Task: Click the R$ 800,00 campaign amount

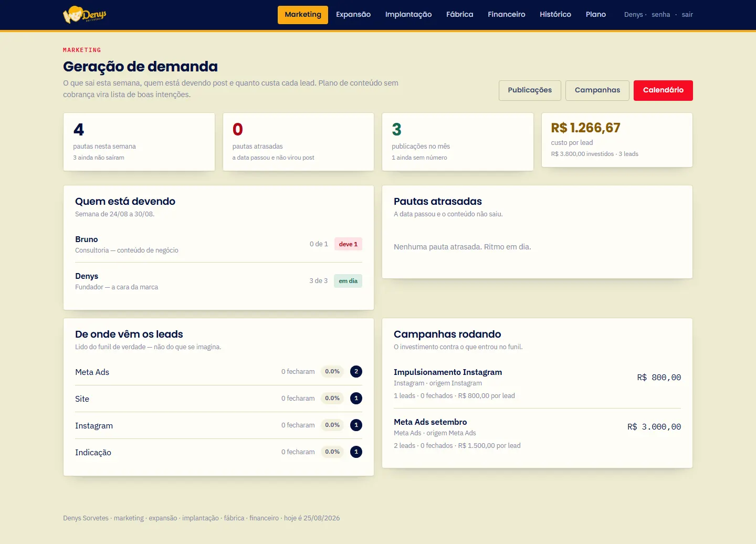Action: [659, 378]
